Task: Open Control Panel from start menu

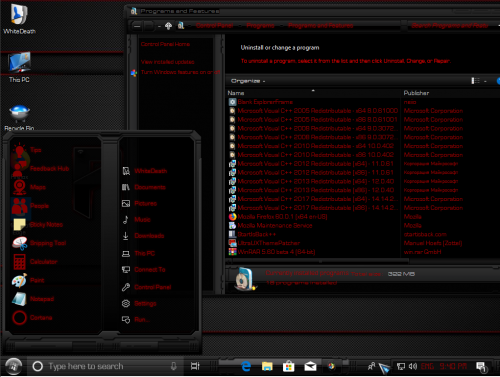Action: point(147,287)
